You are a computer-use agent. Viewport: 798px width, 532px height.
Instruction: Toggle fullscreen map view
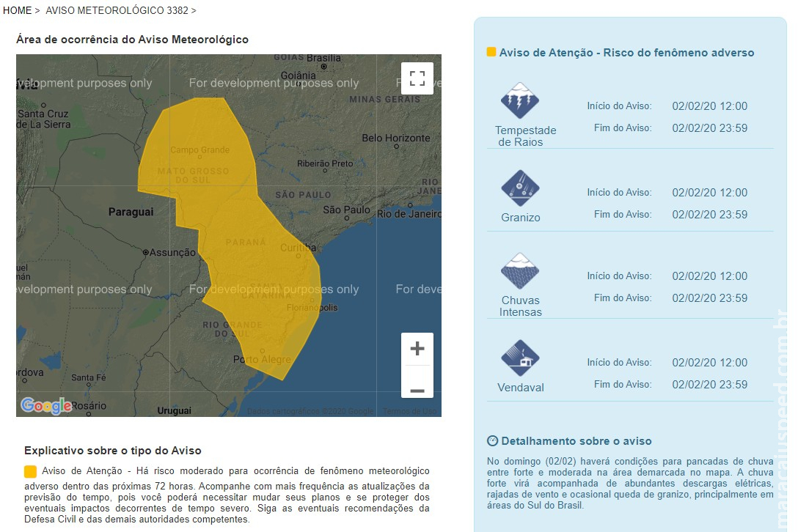pyautogui.click(x=417, y=78)
